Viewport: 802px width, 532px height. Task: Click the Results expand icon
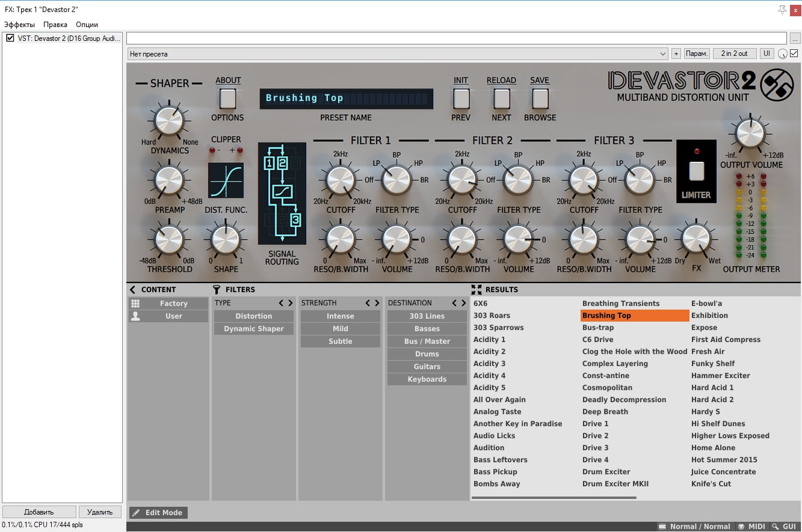point(477,289)
